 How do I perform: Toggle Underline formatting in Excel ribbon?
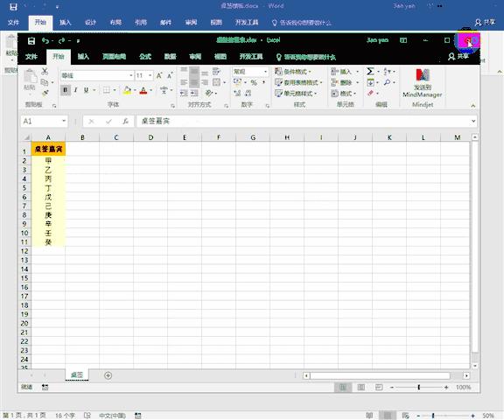click(86, 90)
